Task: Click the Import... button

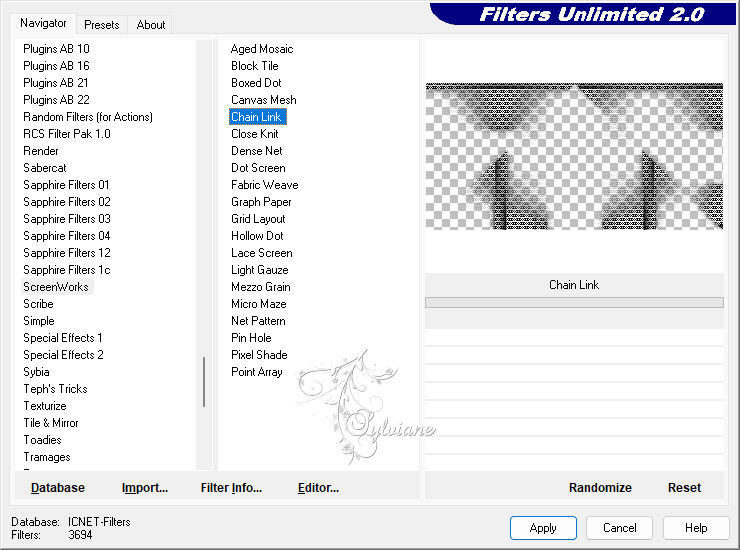Action: pos(144,488)
